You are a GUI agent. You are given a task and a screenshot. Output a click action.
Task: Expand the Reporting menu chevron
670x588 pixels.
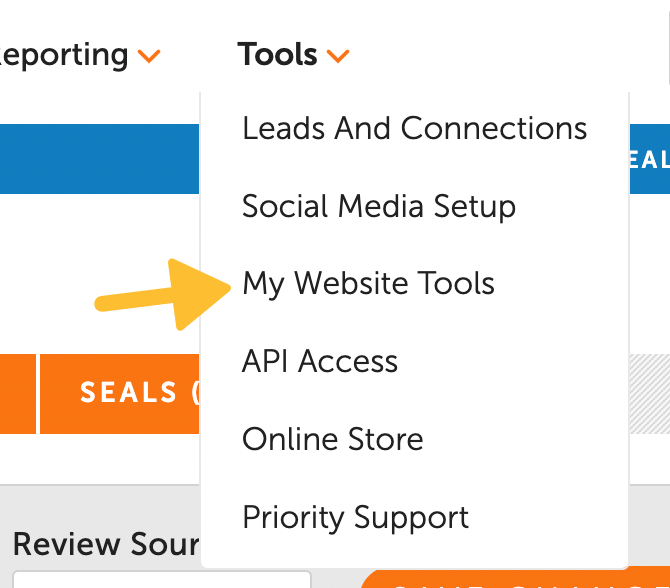click(149, 57)
